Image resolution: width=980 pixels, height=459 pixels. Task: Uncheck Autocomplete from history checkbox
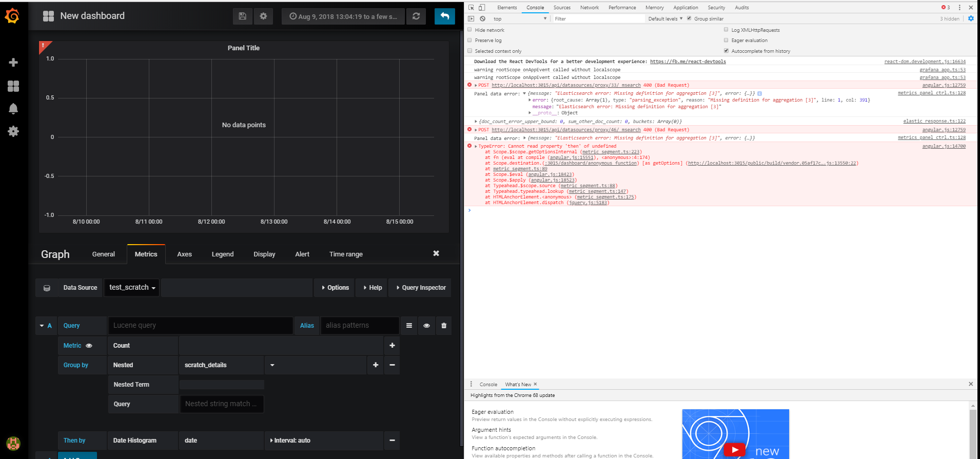tap(726, 51)
